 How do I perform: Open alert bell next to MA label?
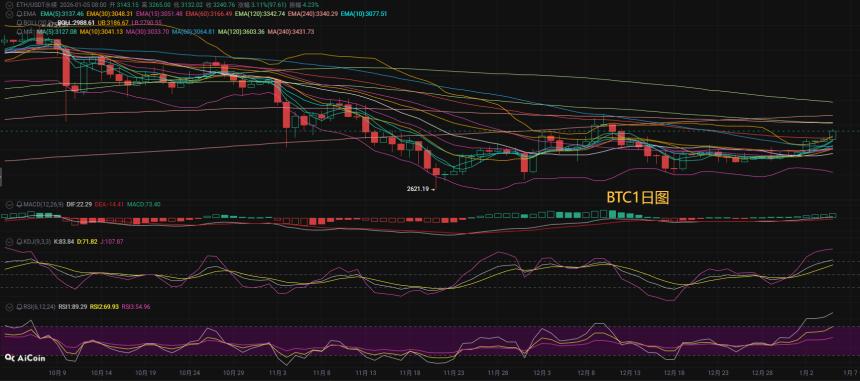[x=19, y=32]
